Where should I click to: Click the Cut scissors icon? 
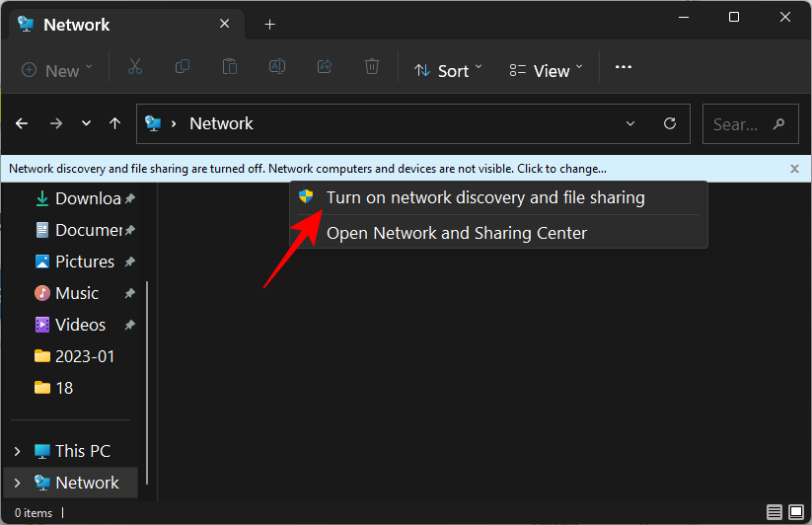135,68
